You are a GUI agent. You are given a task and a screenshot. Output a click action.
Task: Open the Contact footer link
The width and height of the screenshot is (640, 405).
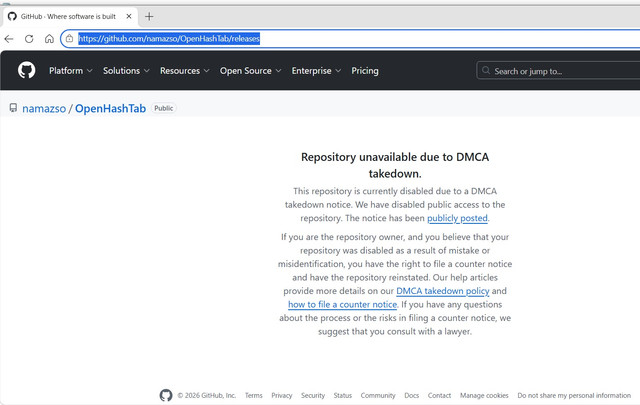click(x=439, y=395)
